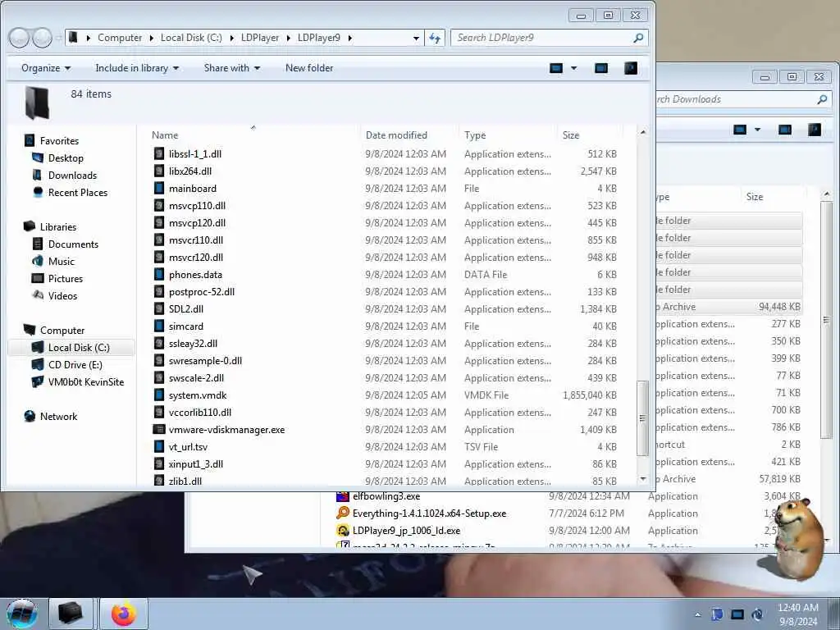Select the libssl-1_1.dll file icon
The height and width of the screenshot is (630, 840).
159,153
